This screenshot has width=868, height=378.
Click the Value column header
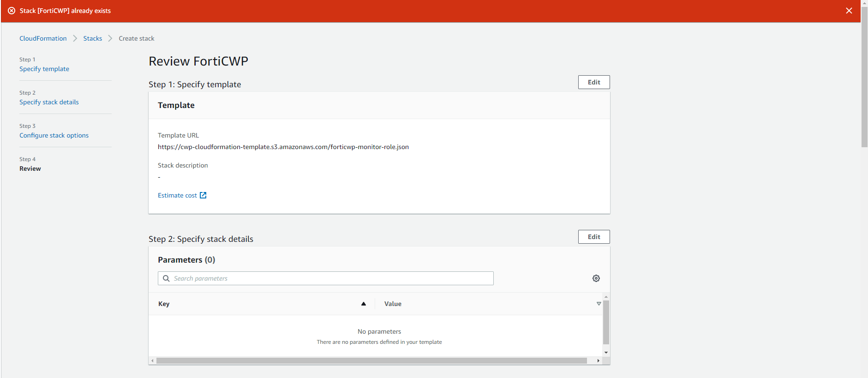pos(393,304)
